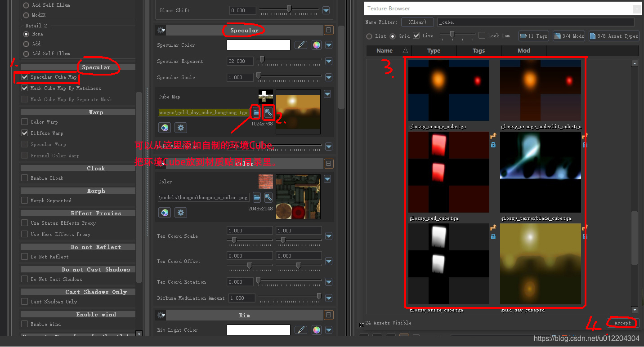Open the Rim section gear menu
The width and height of the screenshot is (644, 347).
point(161,315)
